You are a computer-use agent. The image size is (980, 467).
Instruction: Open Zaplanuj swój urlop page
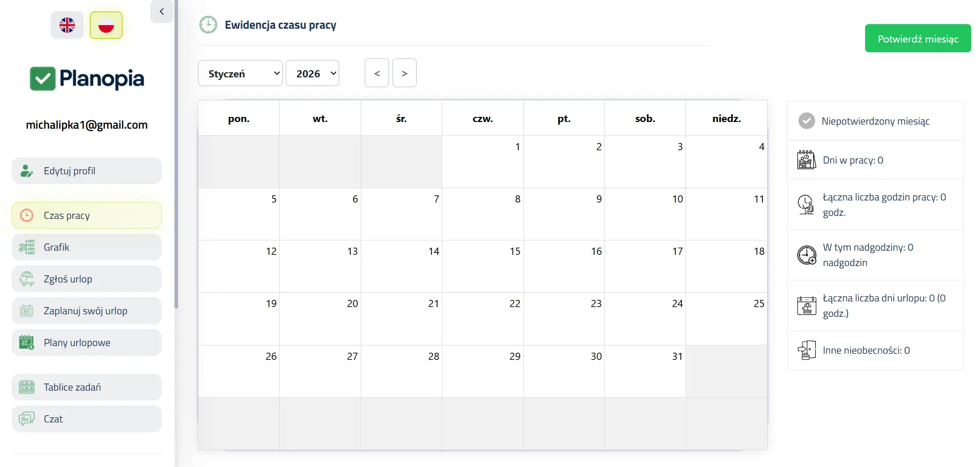click(x=87, y=311)
